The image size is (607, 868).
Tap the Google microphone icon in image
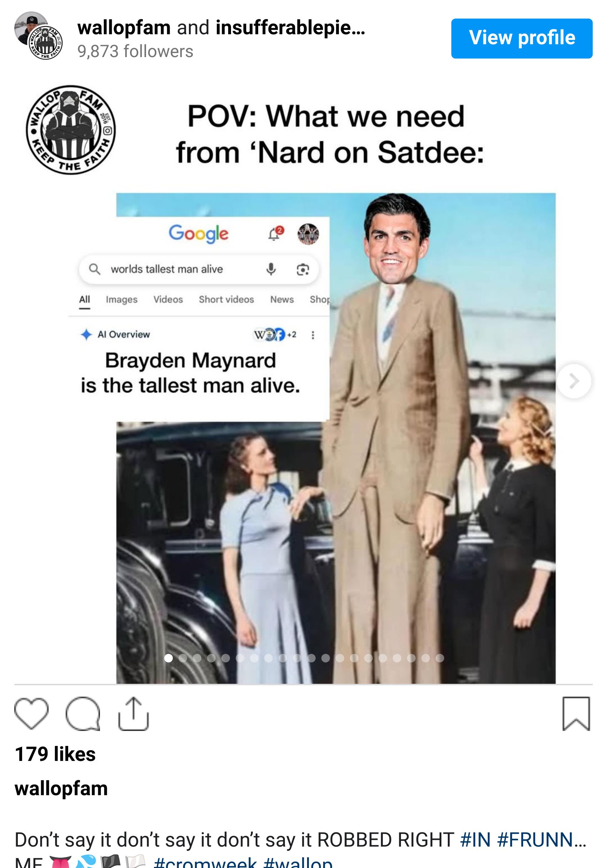click(x=271, y=269)
